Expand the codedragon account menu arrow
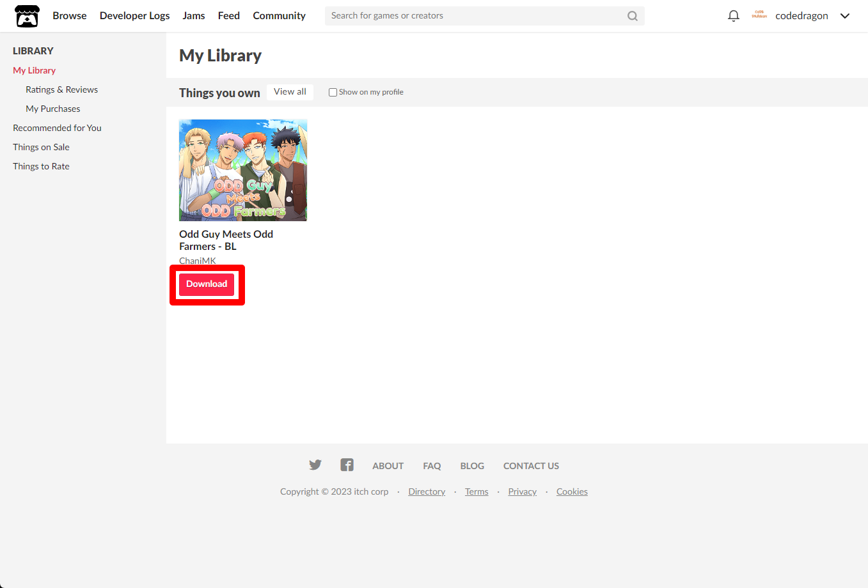The image size is (868, 588). [x=845, y=16]
